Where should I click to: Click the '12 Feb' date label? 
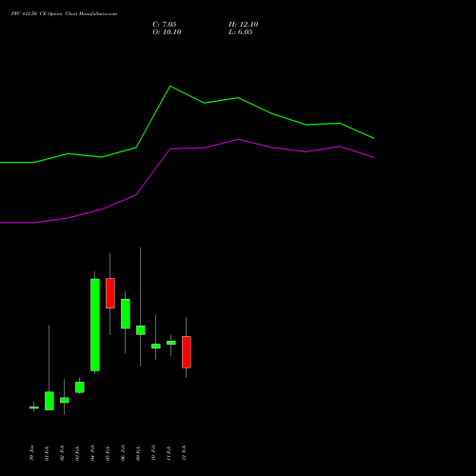click(x=184, y=453)
